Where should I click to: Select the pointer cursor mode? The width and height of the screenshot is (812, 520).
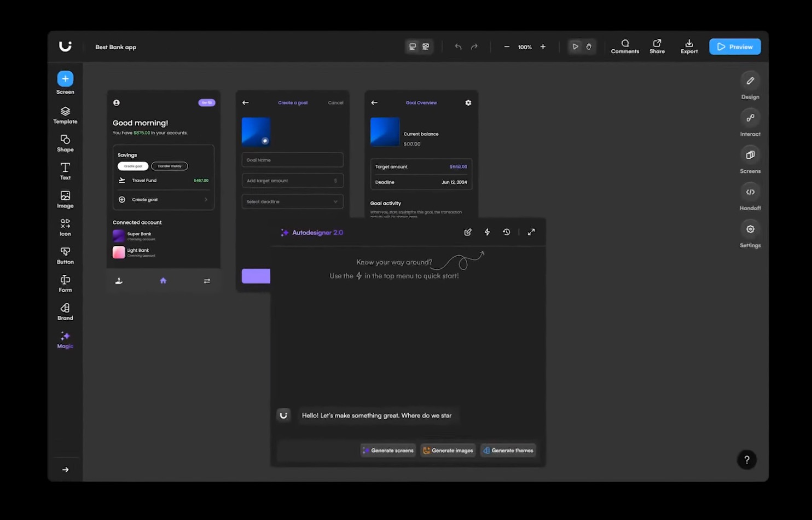click(575, 47)
